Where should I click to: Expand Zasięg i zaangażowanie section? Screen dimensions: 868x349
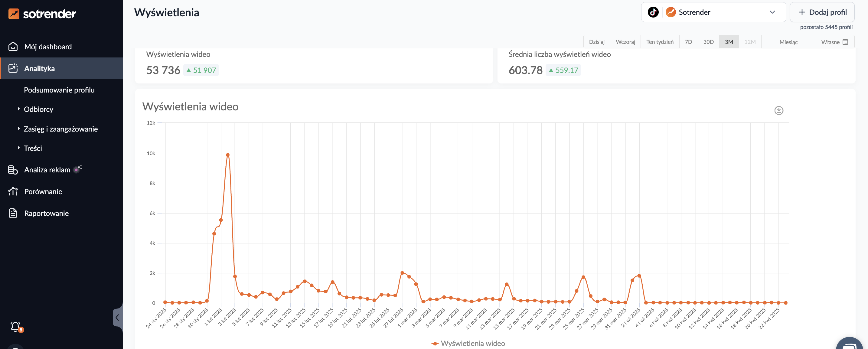(x=61, y=129)
